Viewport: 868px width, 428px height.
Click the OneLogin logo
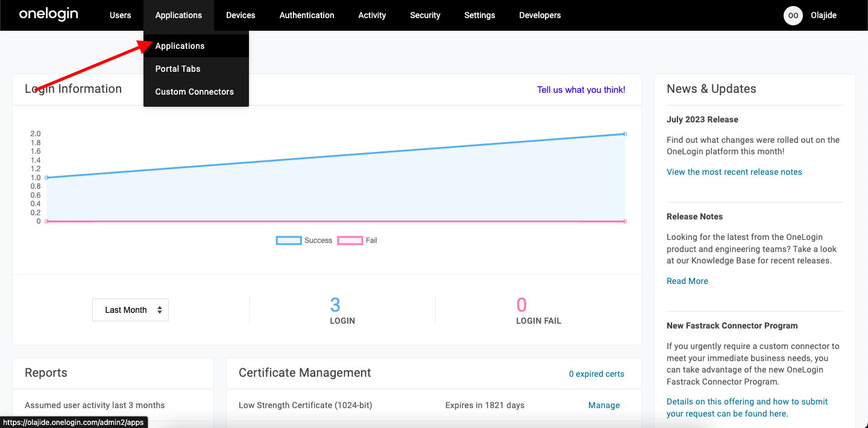tap(49, 14)
